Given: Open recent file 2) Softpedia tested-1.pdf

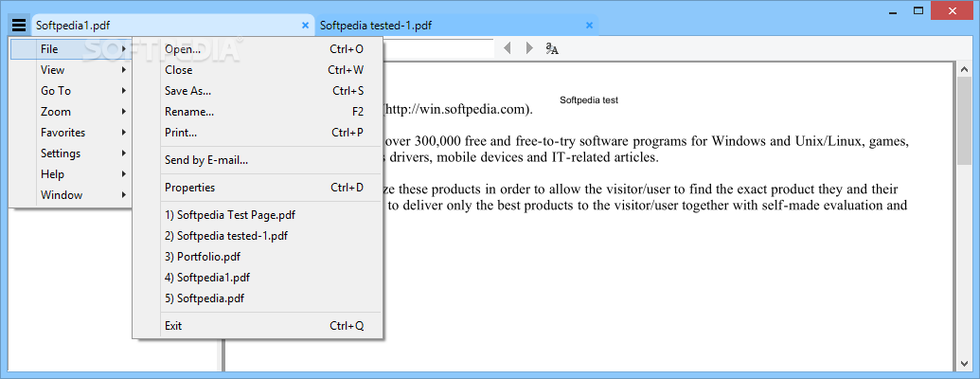Looking at the screenshot, I should click(x=258, y=236).
